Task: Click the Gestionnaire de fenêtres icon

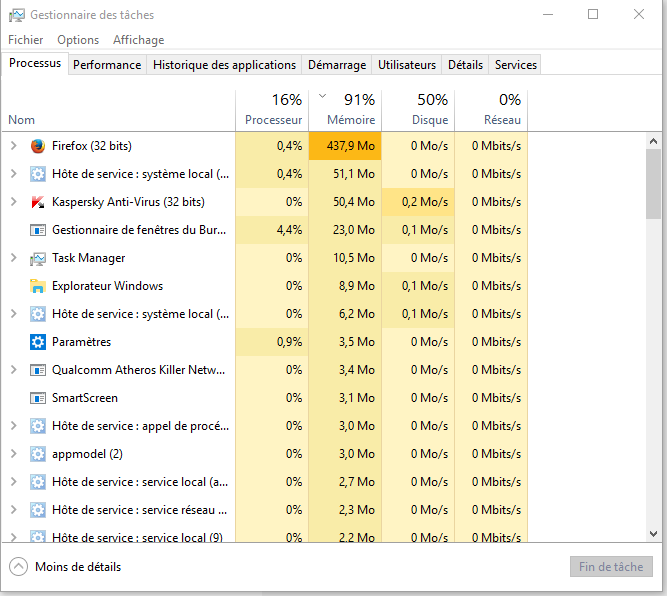Action: click(38, 230)
